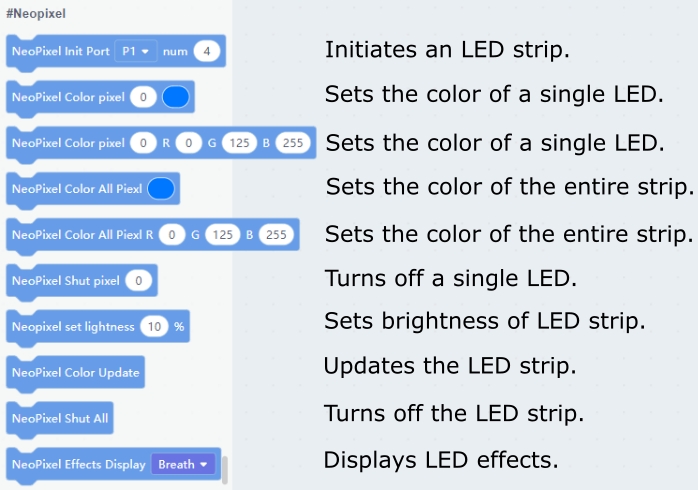Open the color swatch in NeoPixel Color All Piexl
Image resolution: width=698 pixels, height=490 pixels.
click(161, 188)
